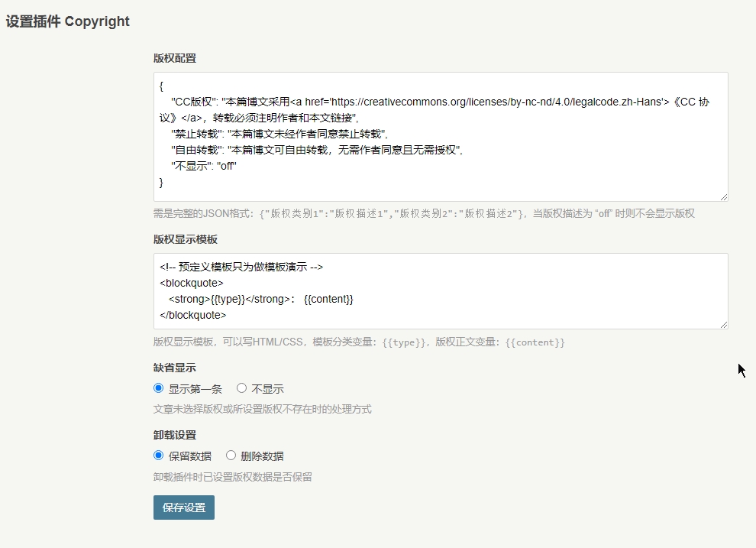Viewport: 756px width, 548px height.
Task: Click the "设置插件 Copyright" page heading
Action: pyautogui.click(x=68, y=21)
